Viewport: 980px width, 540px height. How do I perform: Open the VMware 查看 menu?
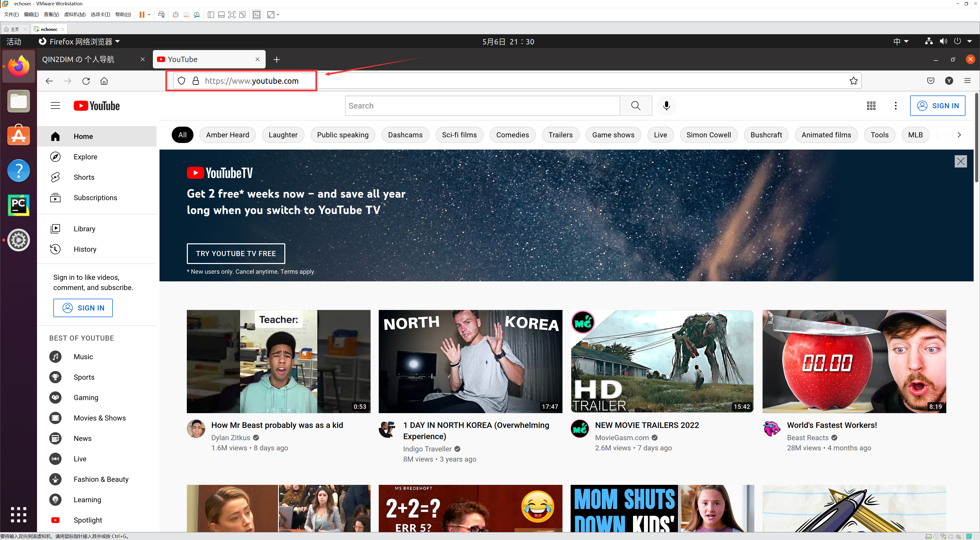(51, 15)
